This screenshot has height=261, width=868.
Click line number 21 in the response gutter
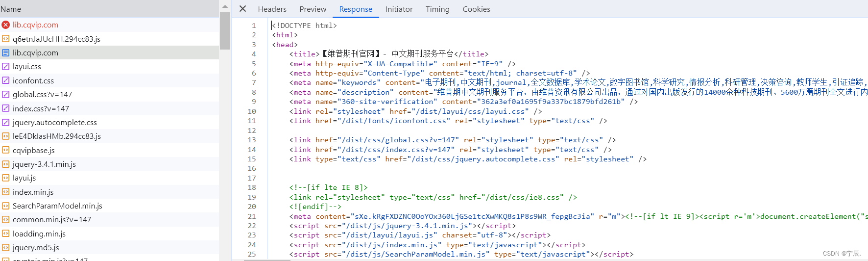point(251,216)
